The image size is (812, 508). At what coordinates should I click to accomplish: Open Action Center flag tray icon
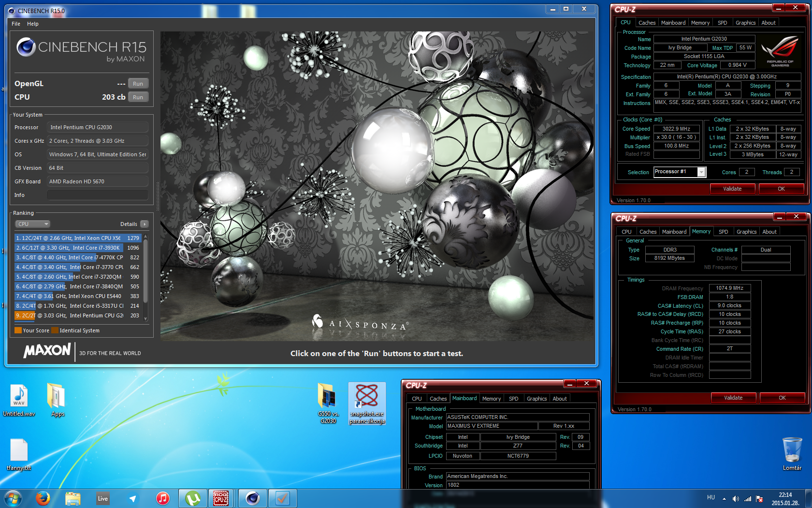tap(759, 499)
